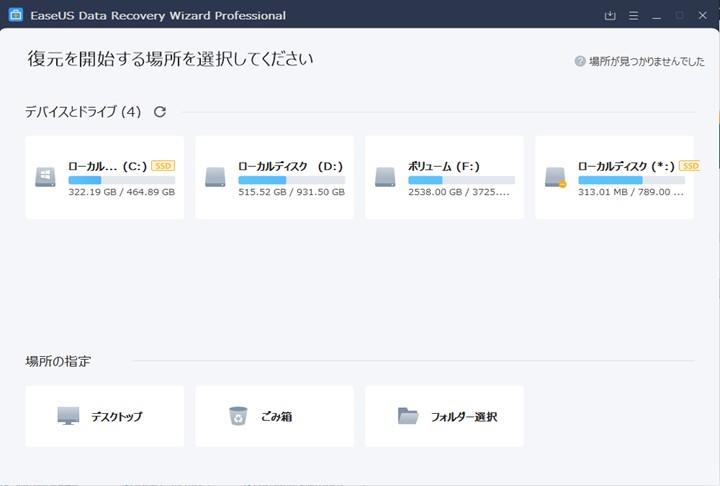The width and height of the screenshot is (720, 486).
Task: Click the help question mark icon
Action: [580, 61]
